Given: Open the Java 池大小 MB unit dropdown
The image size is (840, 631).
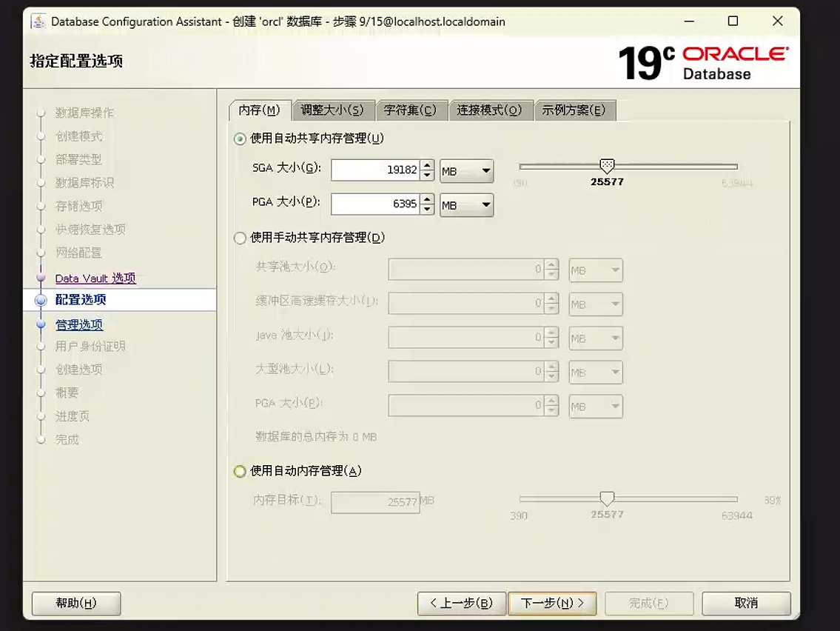Looking at the screenshot, I should 596,338.
